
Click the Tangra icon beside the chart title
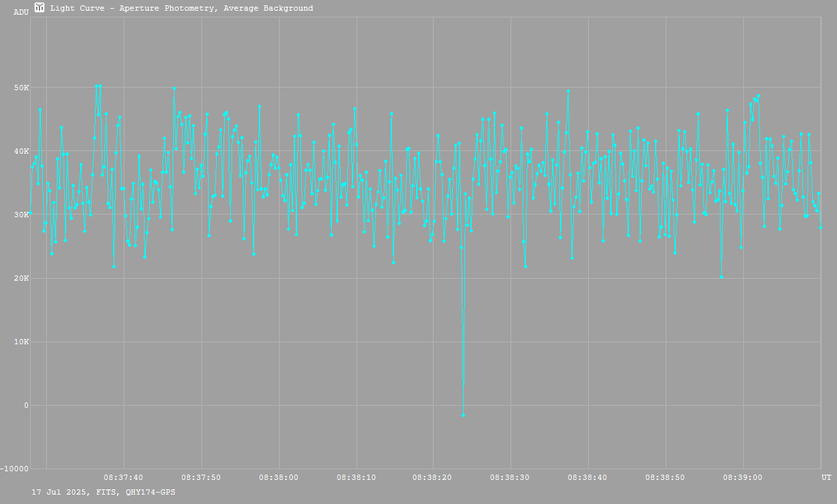tap(39, 8)
